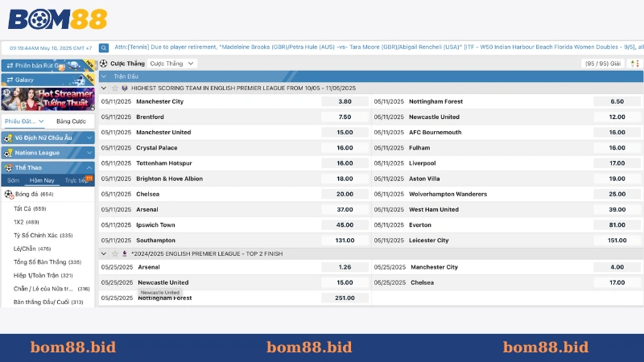The width and height of the screenshot is (644, 362).
Task: Select the Trực tiếp tab
Action: point(76,180)
